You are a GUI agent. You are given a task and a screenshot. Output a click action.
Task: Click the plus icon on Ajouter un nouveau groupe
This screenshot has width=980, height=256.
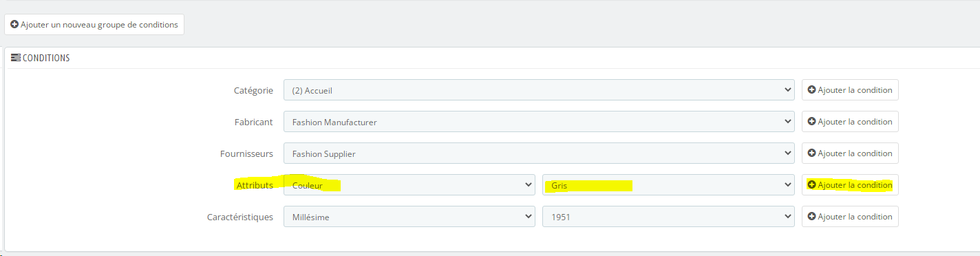[14, 24]
